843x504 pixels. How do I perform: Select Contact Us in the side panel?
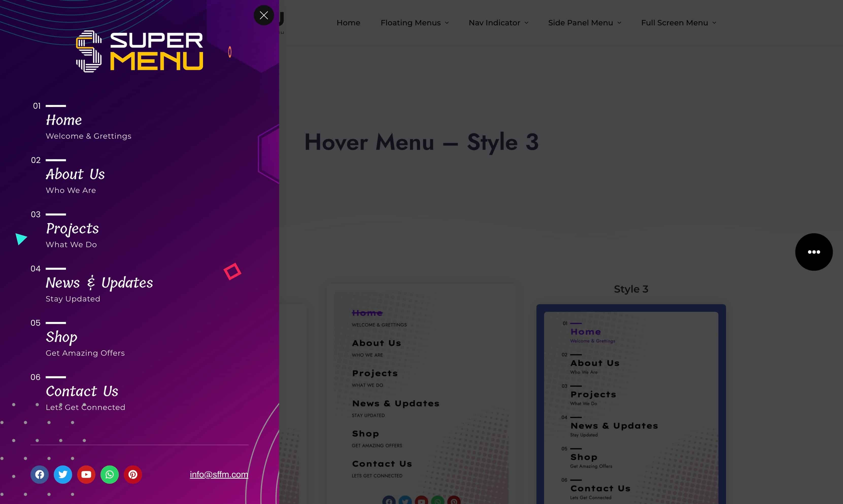[x=82, y=391]
